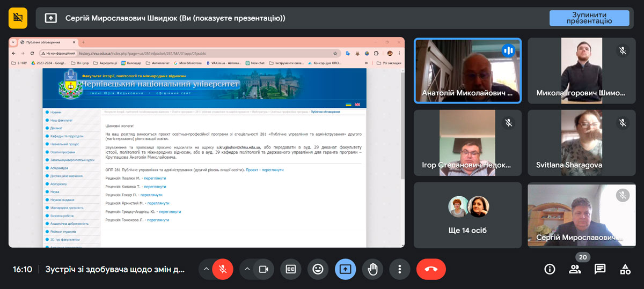Open new tab with plus button in browser
644x289 pixels.
tap(83, 42)
